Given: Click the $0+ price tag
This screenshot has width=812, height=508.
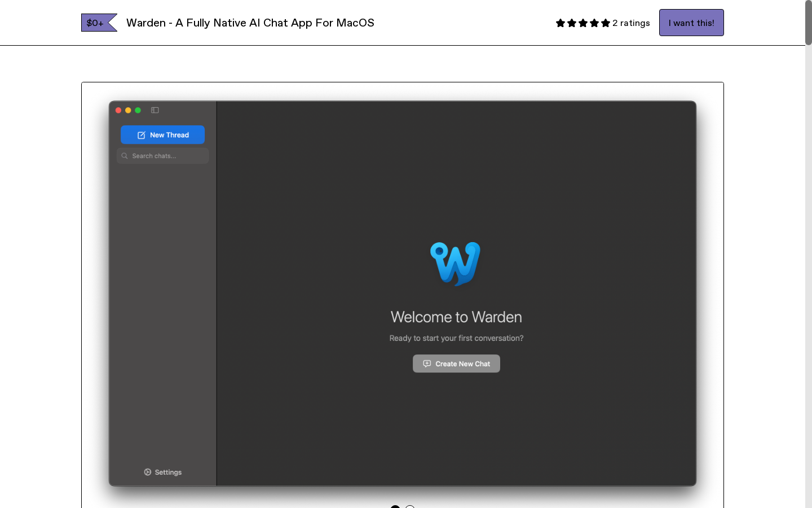Looking at the screenshot, I should 99,23.
